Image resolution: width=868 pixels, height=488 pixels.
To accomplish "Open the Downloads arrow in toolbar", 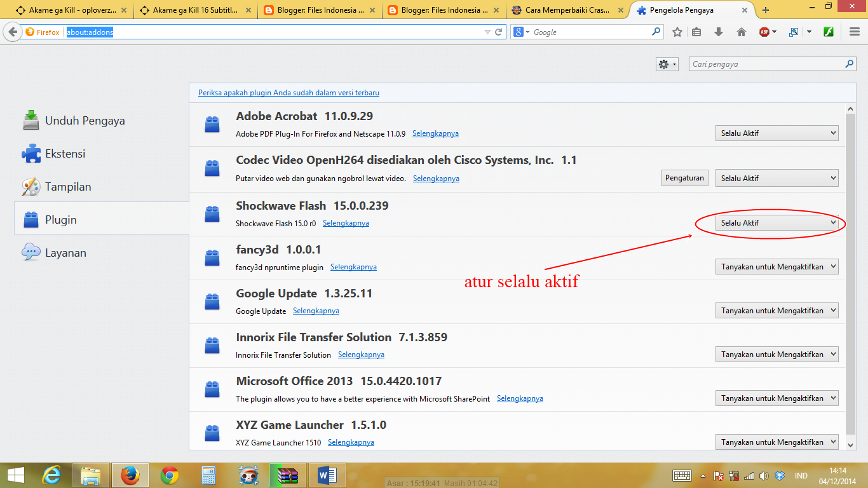I will 719,32.
